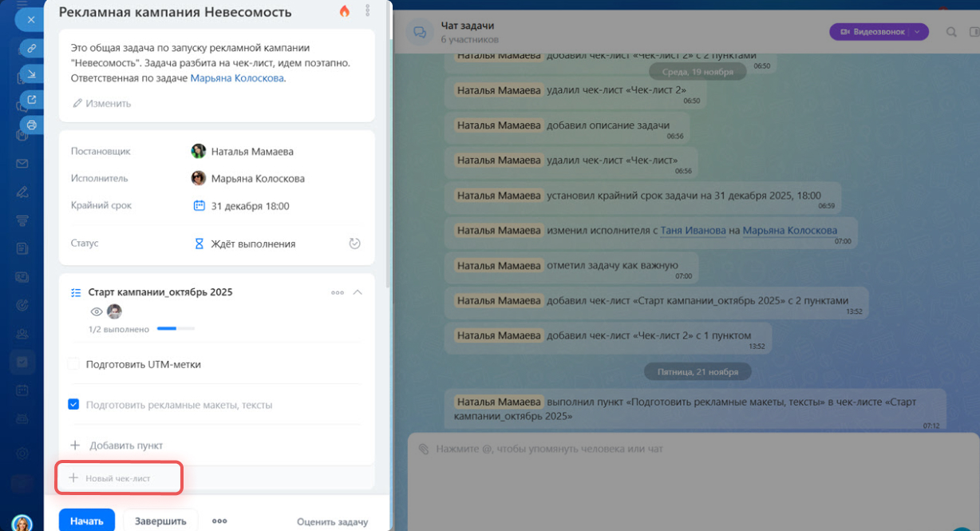Click the status history clock icon
Image resolution: width=980 pixels, height=531 pixels.
coord(355,244)
